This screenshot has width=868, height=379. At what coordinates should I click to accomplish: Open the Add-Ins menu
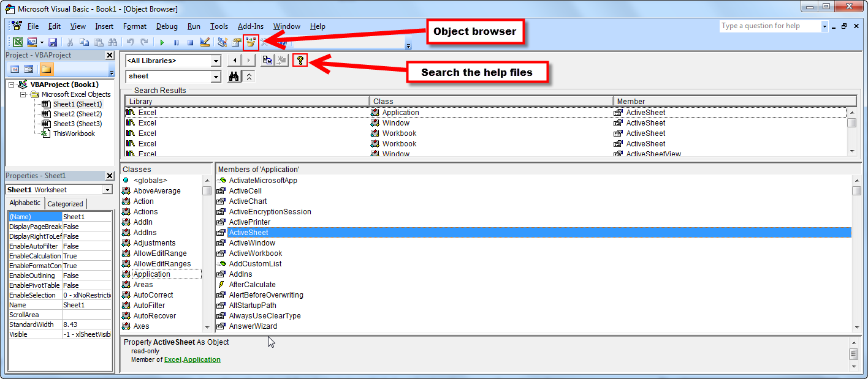(x=251, y=26)
